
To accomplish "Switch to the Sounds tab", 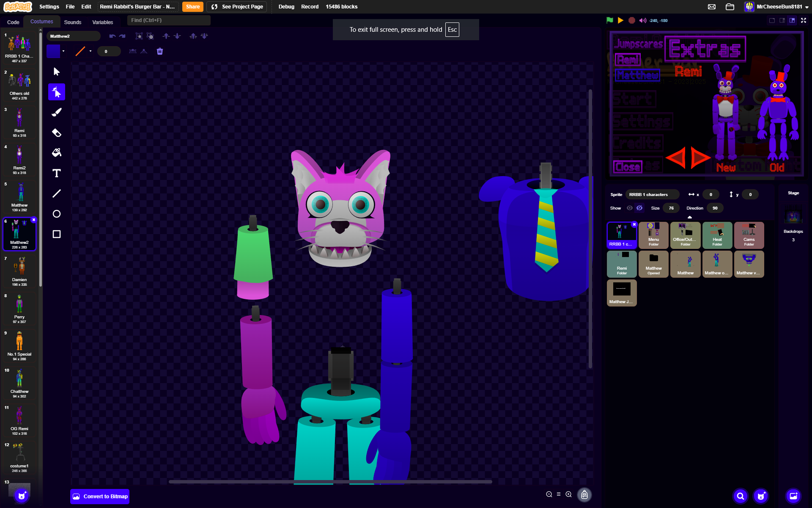I will (73, 22).
